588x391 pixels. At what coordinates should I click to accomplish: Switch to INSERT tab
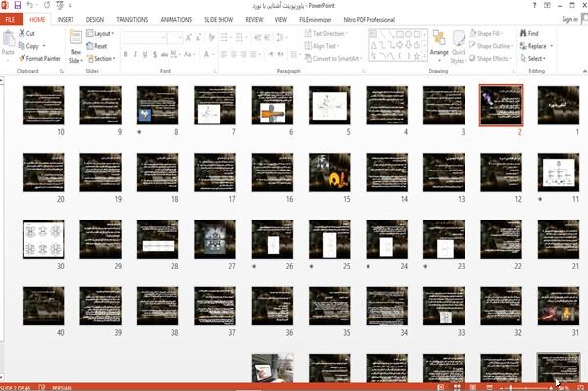pos(66,20)
